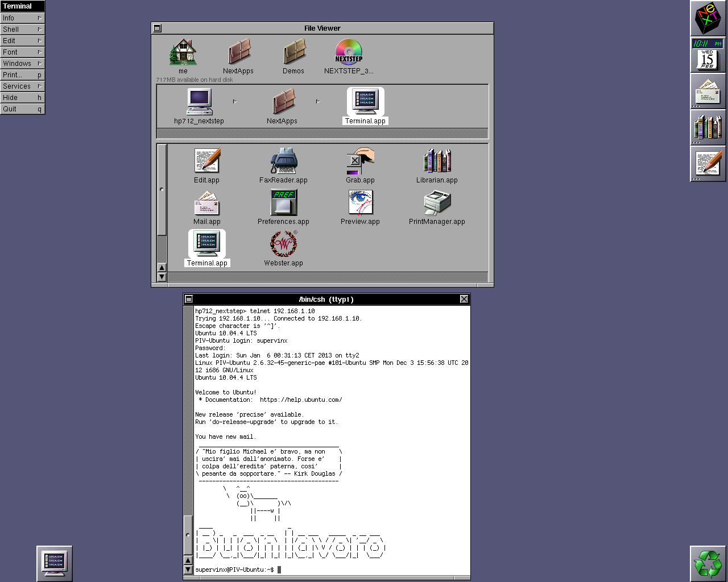This screenshot has width=728, height=582.
Task: Select FaxReader.app icon
Action: click(x=283, y=161)
